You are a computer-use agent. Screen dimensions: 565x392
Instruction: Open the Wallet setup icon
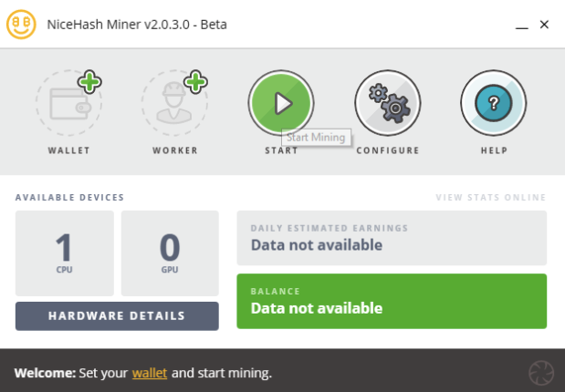(x=68, y=103)
